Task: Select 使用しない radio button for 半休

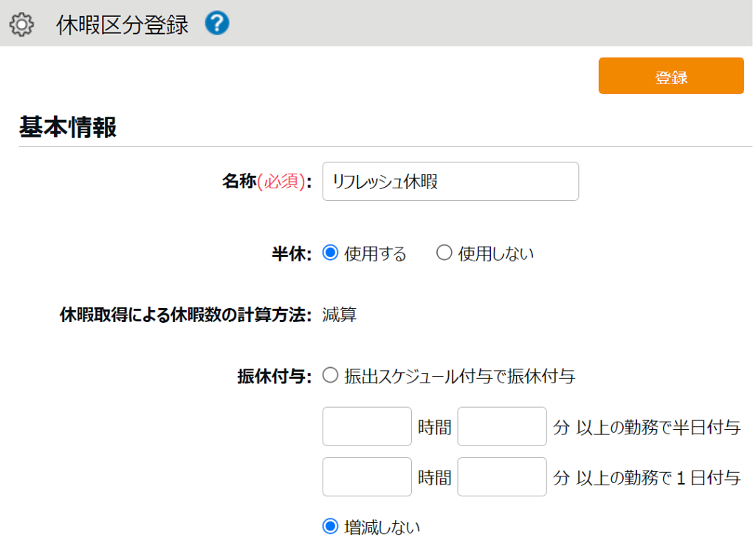Action: point(444,253)
